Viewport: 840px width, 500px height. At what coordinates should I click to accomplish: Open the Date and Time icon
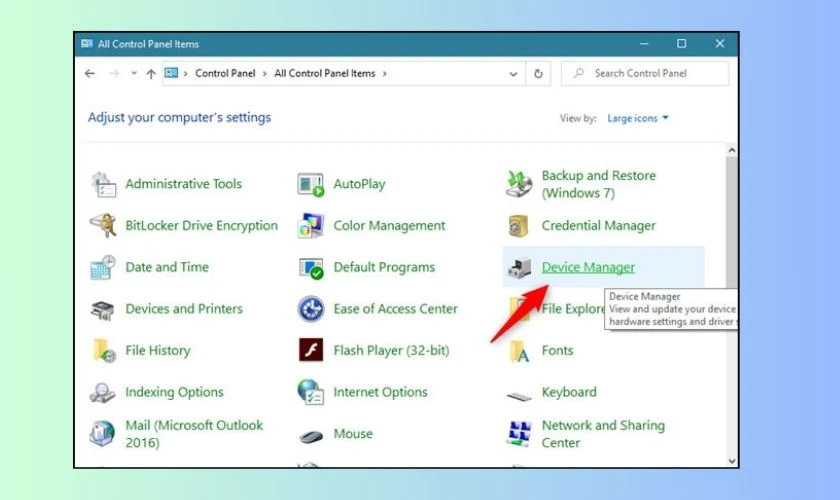103,267
